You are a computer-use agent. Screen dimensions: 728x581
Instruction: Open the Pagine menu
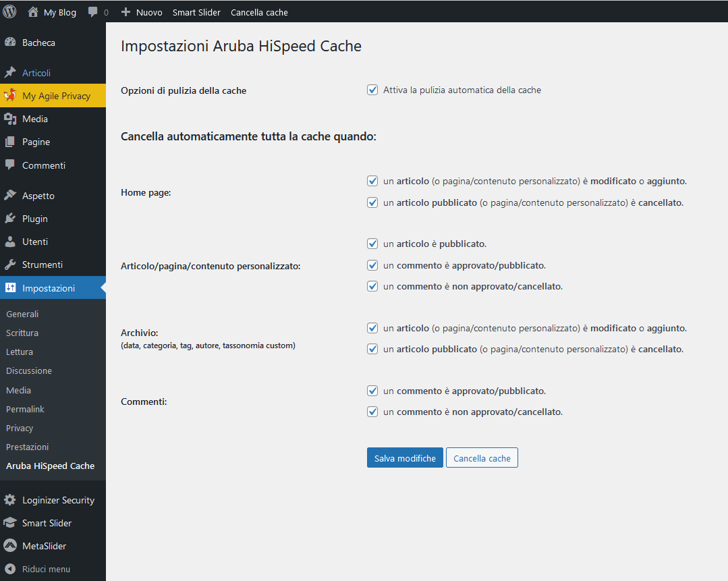pyautogui.click(x=53, y=142)
